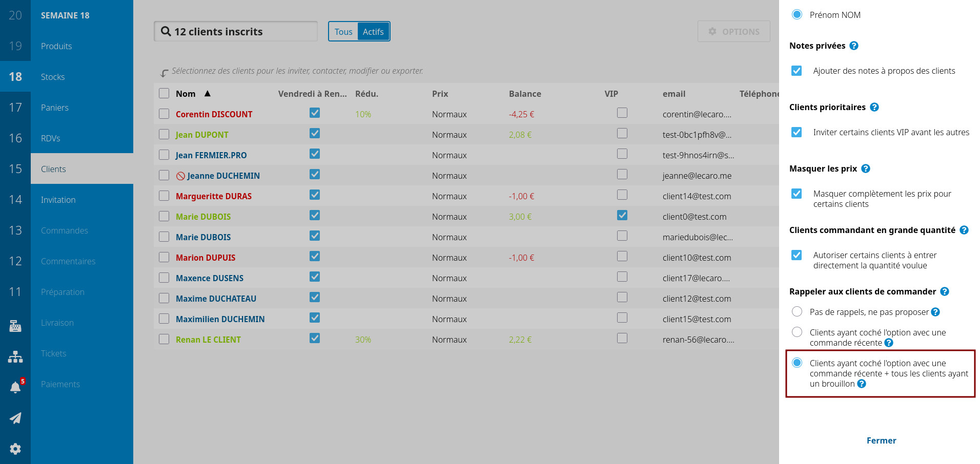Open the Stocks menu item

pyautogui.click(x=53, y=77)
